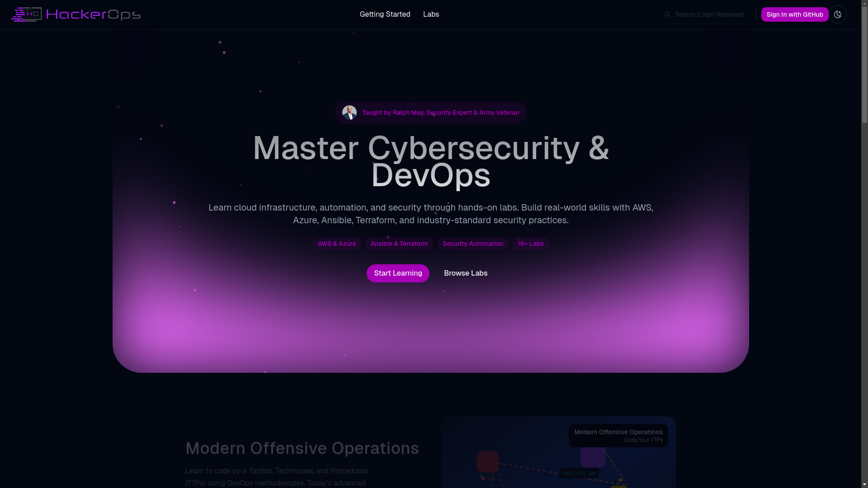This screenshot has width=868, height=488.
Task: Click the HackerOps logo
Action: click(x=75, y=14)
